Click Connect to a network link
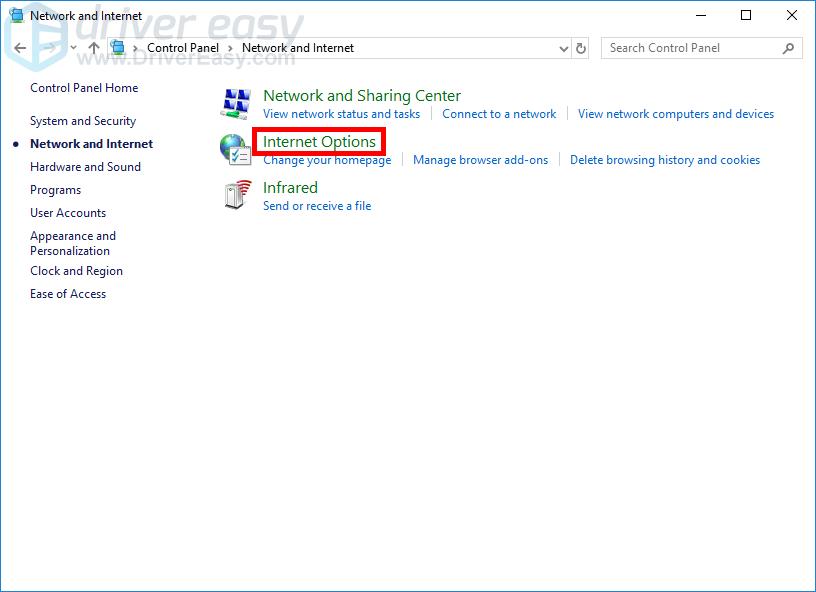 499,114
